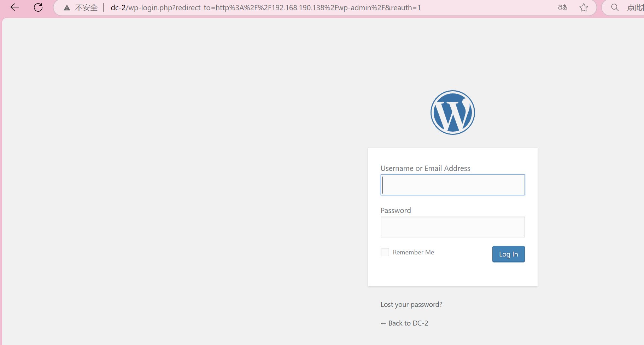Open the WordPress logo link

(x=453, y=113)
